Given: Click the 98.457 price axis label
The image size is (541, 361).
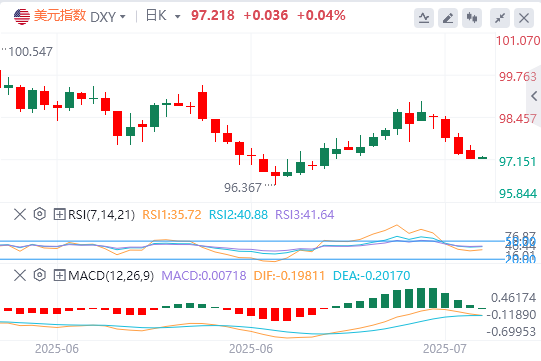Looking at the screenshot, I should [x=518, y=119].
